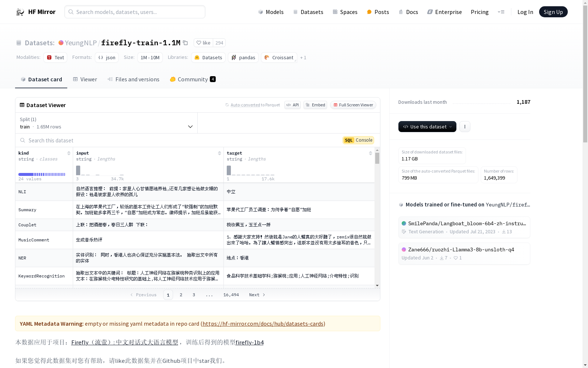Image resolution: width=588 pixels, height=368 pixels.
Task: Click the HF Mirror logo icon
Action: (x=20, y=12)
